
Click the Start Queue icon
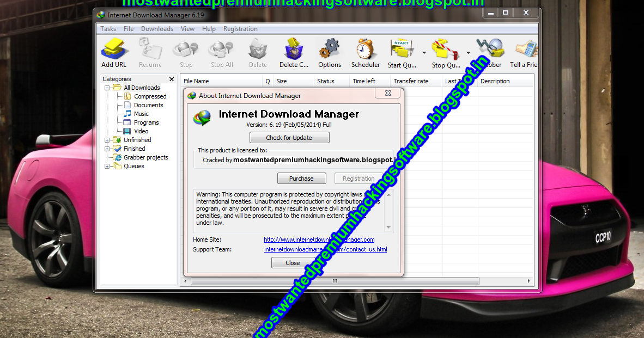(402, 49)
